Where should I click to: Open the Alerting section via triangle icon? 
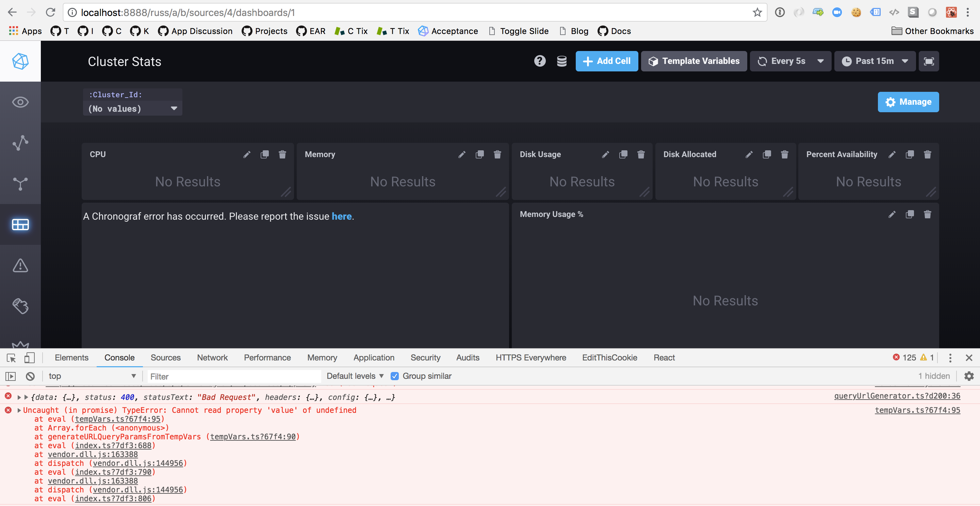(20, 265)
